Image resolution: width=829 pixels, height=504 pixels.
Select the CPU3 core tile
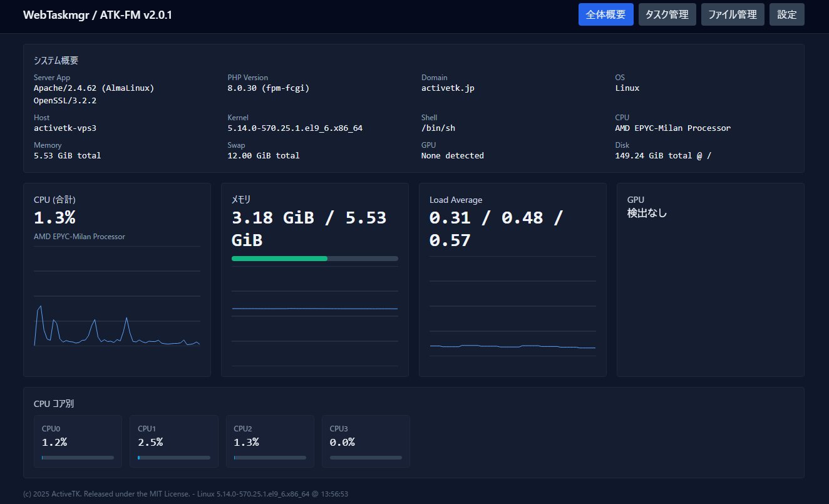[x=366, y=441]
